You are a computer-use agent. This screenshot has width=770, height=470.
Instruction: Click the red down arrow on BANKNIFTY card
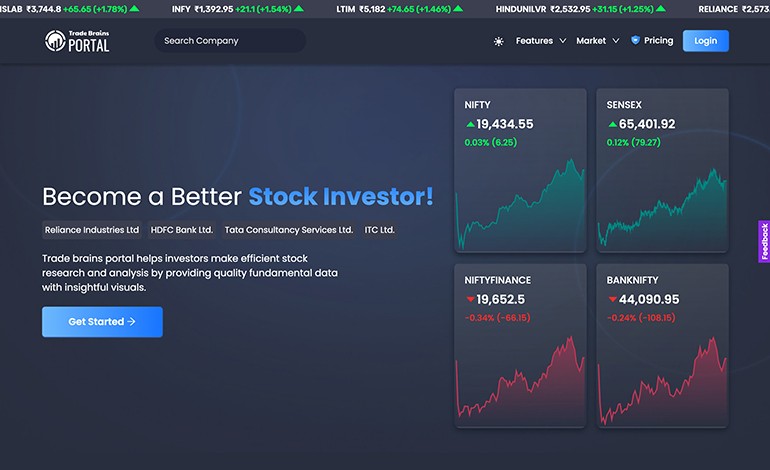coord(612,299)
